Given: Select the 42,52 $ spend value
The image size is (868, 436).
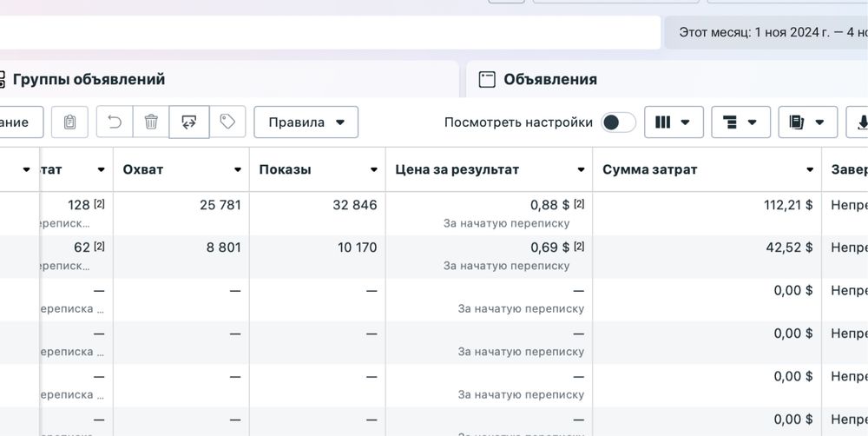Looking at the screenshot, I should click(789, 247).
